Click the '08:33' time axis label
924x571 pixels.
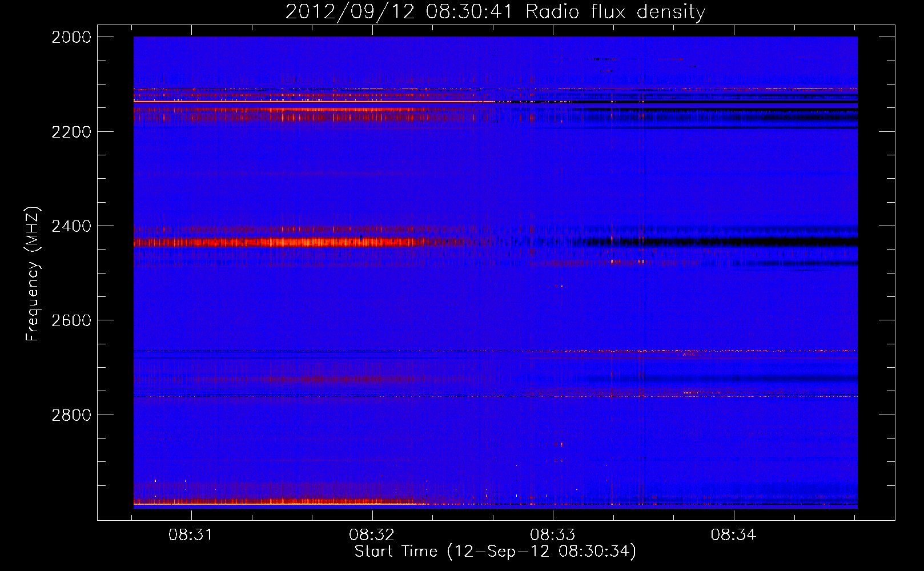pos(552,534)
